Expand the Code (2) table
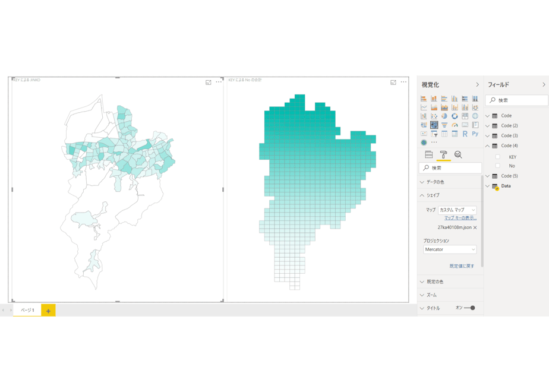The image size is (549, 392). (x=487, y=126)
